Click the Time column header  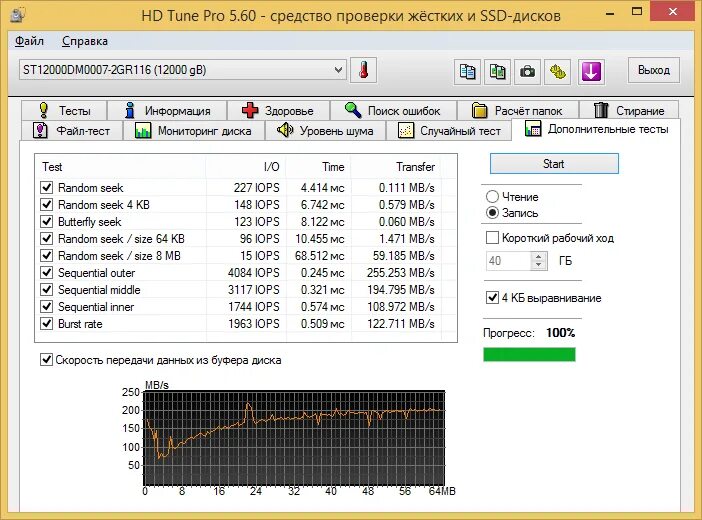(318, 167)
